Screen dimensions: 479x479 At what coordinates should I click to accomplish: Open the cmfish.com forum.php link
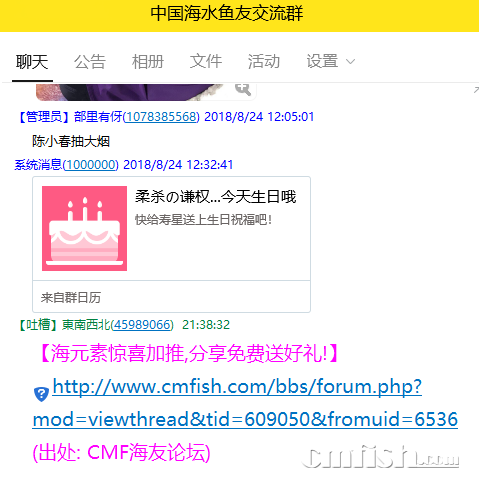coord(237,387)
